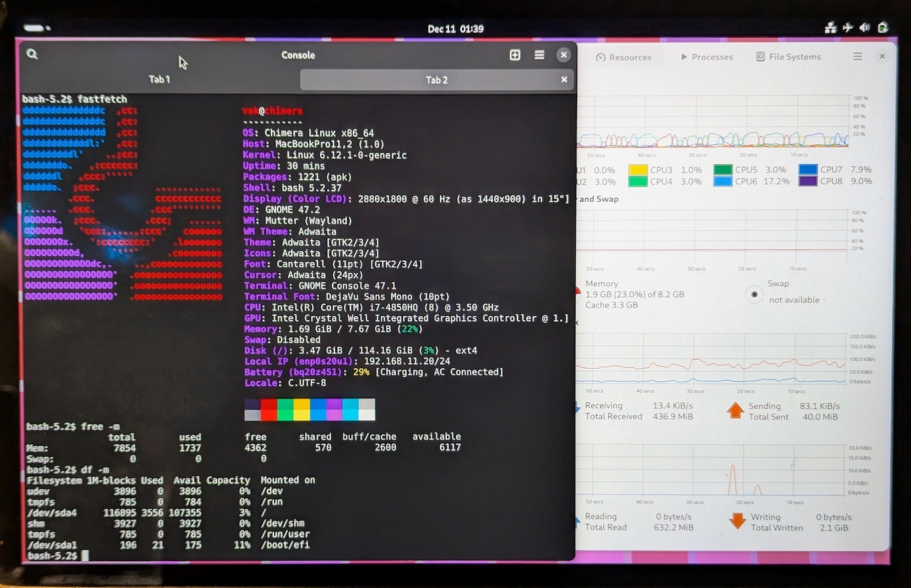Click the memory and swap history graph
The width and height of the screenshot is (911, 588).
coord(712,237)
